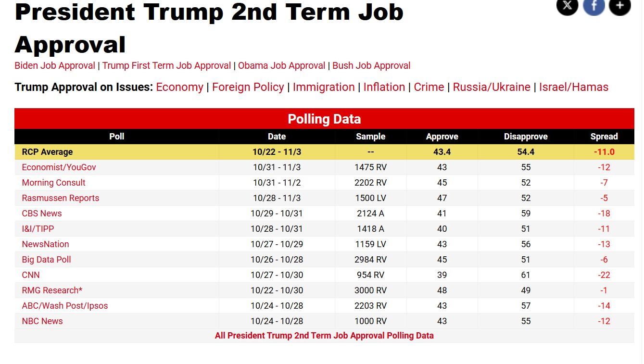Click the Facebook share icon
The image size is (644, 364).
click(x=593, y=6)
